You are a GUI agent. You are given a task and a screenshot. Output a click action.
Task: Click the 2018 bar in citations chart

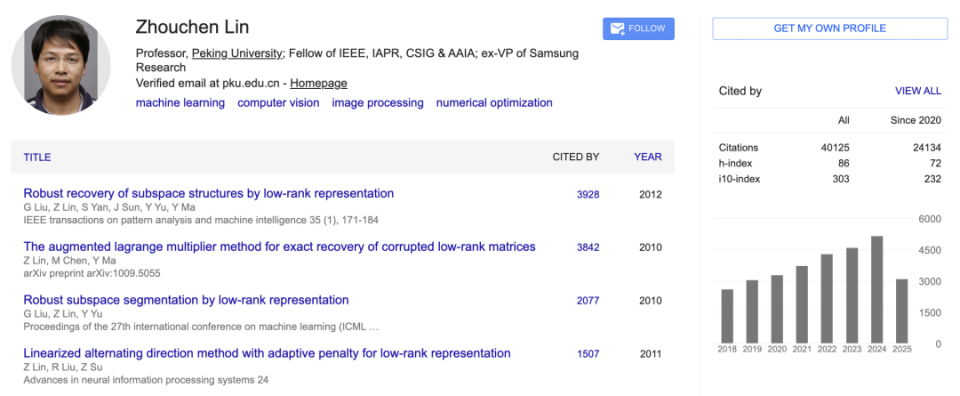(727, 316)
